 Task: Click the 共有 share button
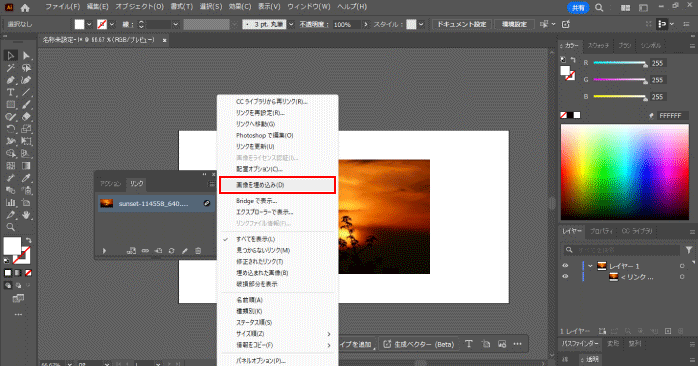[578, 8]
